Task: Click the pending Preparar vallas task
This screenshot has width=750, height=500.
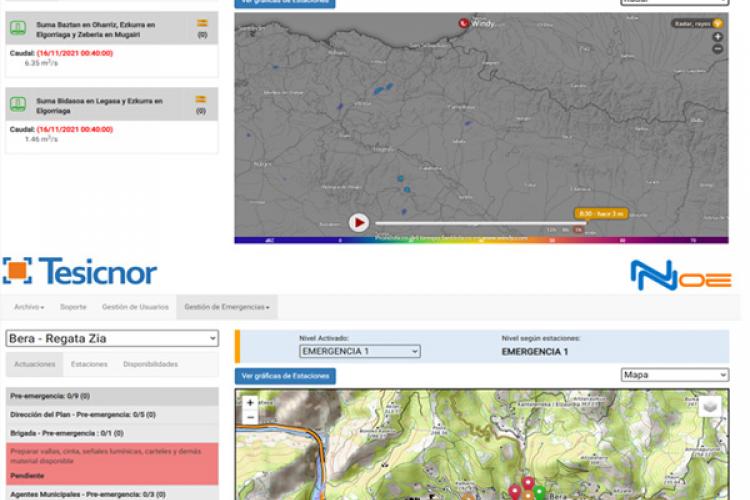Action: (x=112, y=464)
